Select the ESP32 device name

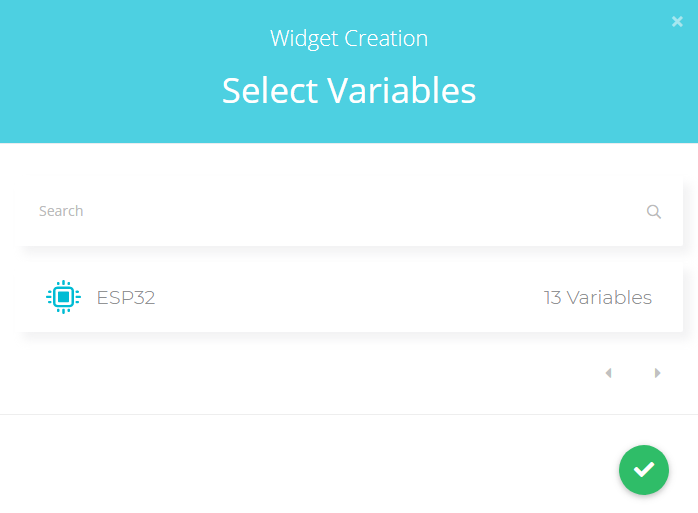click(x=126, y=297)
